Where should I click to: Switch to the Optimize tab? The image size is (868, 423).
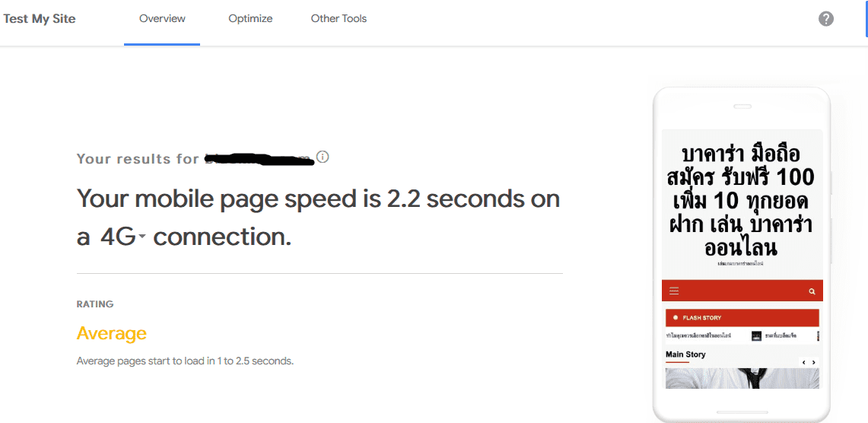[250, 19]
